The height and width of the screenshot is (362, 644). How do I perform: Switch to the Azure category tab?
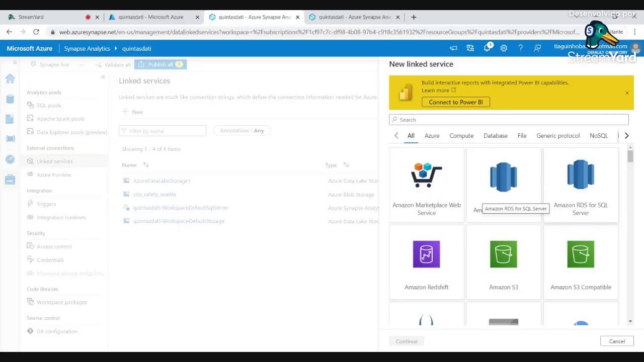[x=432, y=136]
